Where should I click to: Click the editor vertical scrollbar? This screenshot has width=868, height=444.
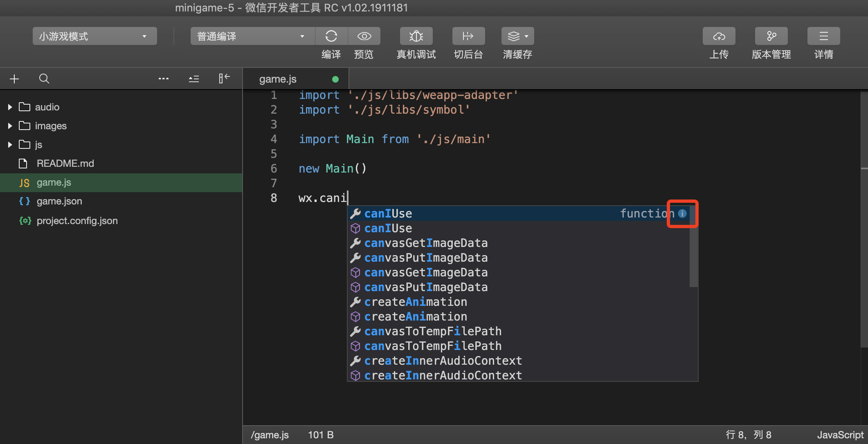(x=864, y=219)
